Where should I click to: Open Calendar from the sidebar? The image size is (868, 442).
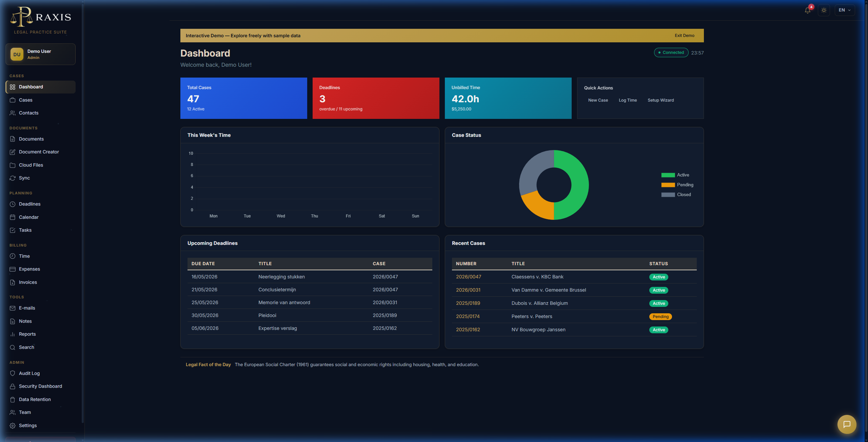click(40, 217)
